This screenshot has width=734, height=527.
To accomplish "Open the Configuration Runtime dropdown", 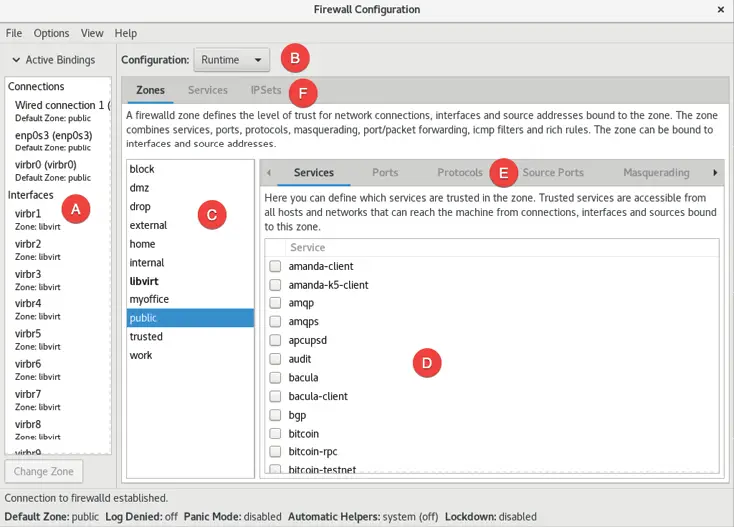I will coord(232,60).
